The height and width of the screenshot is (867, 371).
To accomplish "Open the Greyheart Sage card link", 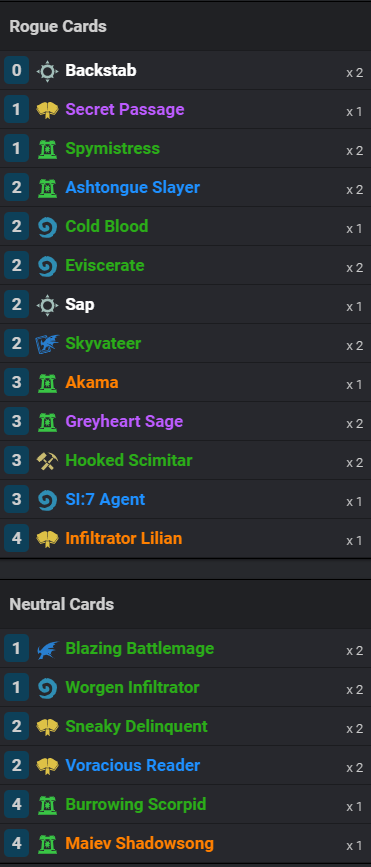I will [124, 422].
